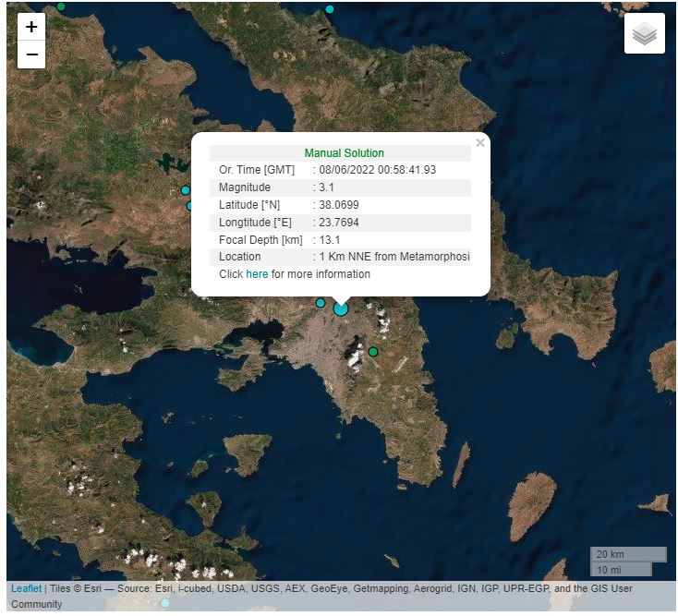
Task: Click the 10 mi scale bar
Action: tap(621, 570)
